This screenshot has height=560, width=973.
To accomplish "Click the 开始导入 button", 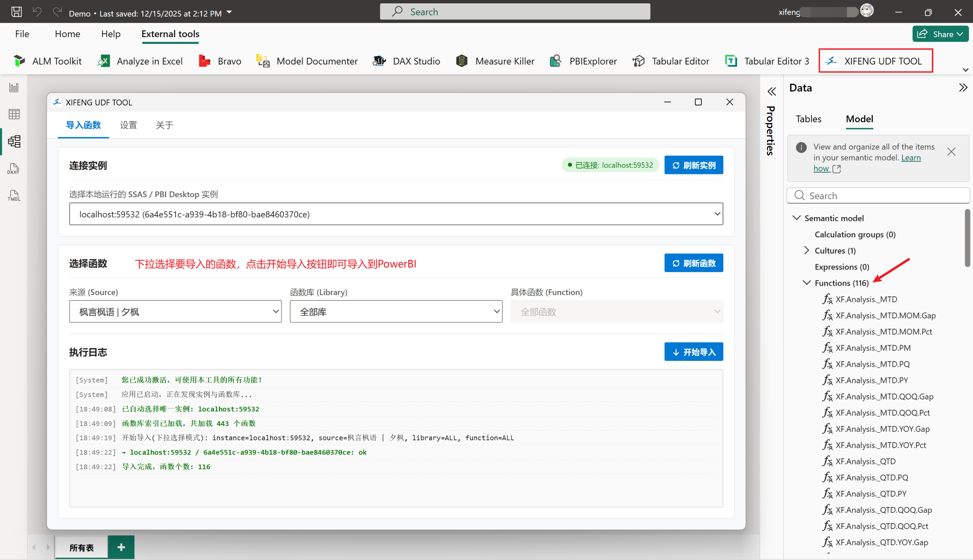I will 693,352.
